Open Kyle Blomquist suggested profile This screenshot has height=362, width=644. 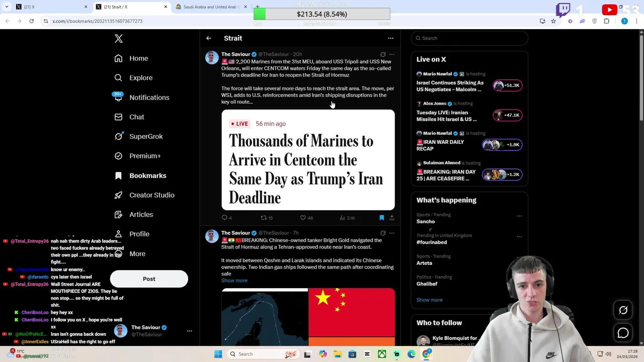pos(455,338)
